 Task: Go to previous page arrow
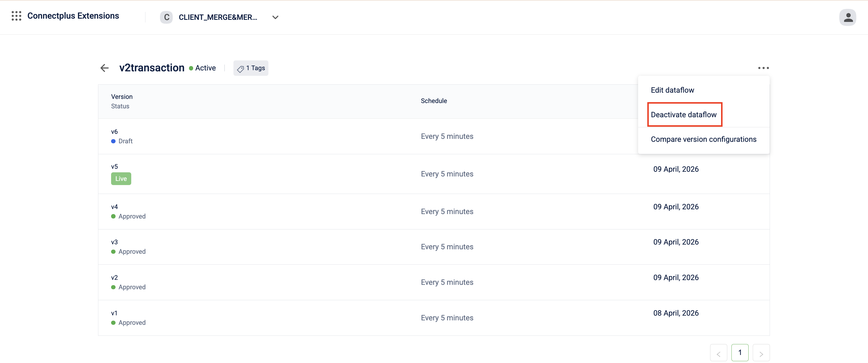pyautogui.click(x=718, y=353)
